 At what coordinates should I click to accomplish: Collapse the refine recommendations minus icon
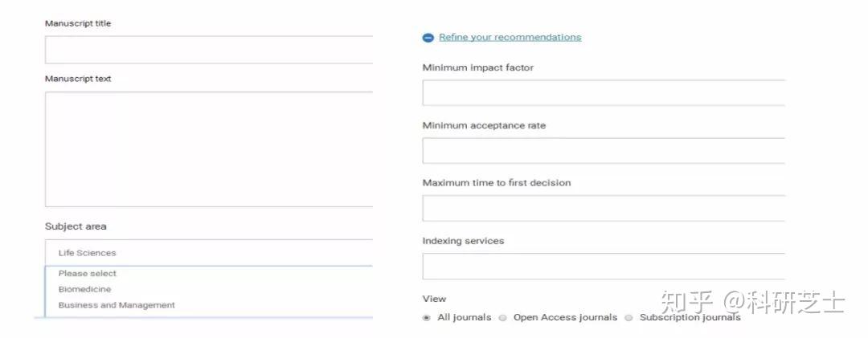pyautogui.click(x=428, y=38)
